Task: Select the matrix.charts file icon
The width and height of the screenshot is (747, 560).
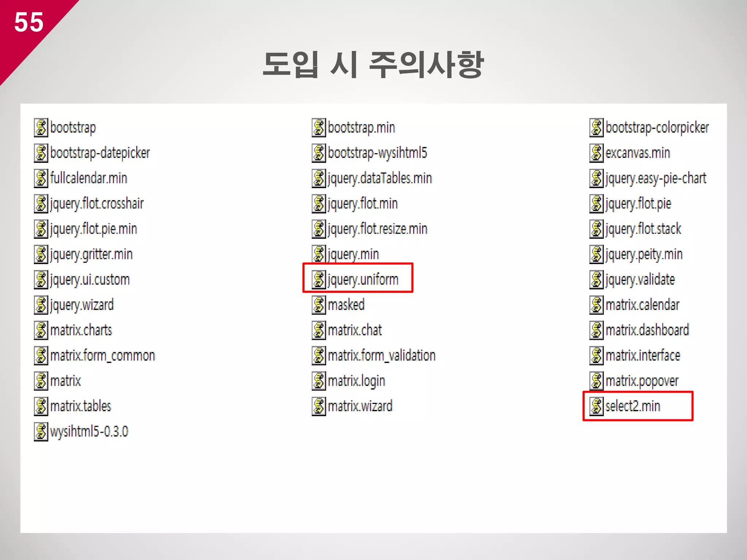Action: pos(41,330)
